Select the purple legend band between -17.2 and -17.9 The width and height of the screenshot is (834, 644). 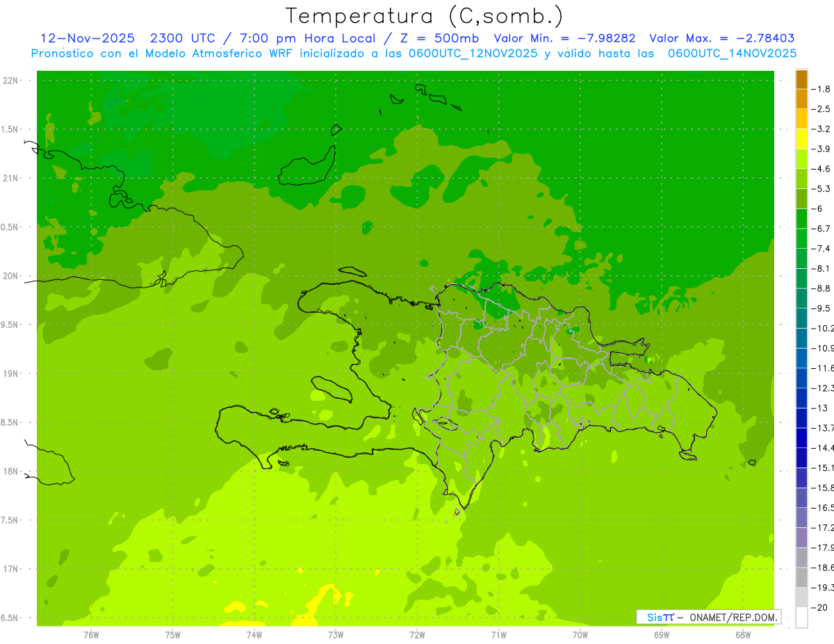pyautogui.click(x=801, y=537)
